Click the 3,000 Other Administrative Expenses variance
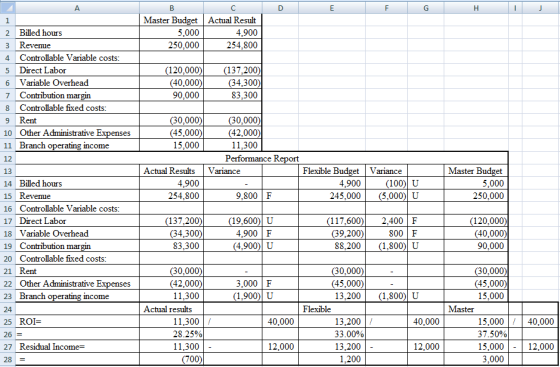560x367 pixels. pos(233,283)
